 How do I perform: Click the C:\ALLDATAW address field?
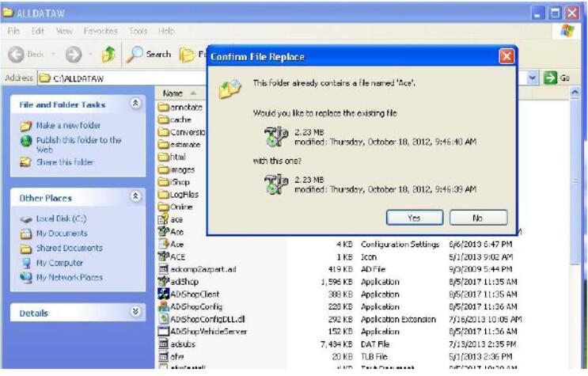coord(123,78)
